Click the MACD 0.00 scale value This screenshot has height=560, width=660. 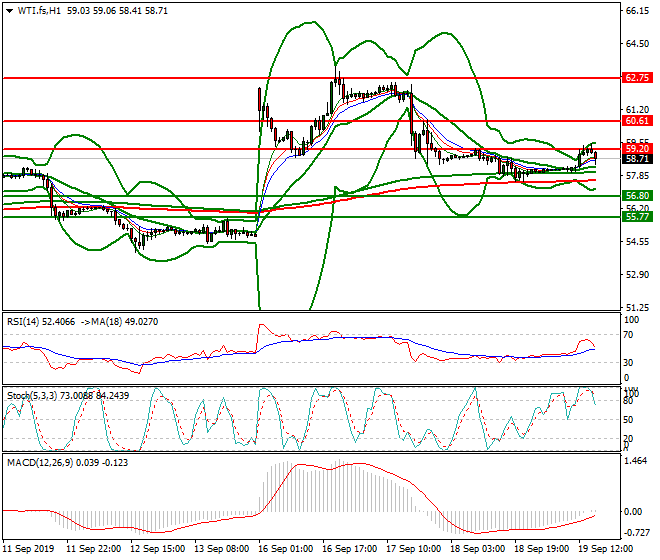[x=633, y=512]
